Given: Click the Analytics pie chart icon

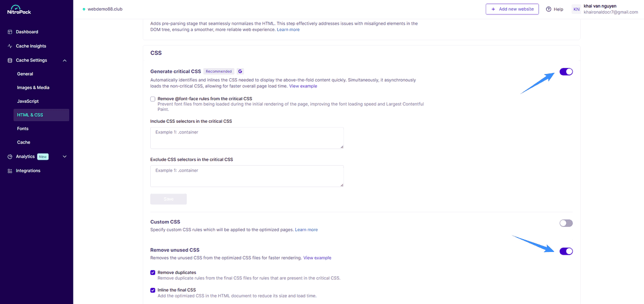Looking at the screenshot, I should point(10,157).
